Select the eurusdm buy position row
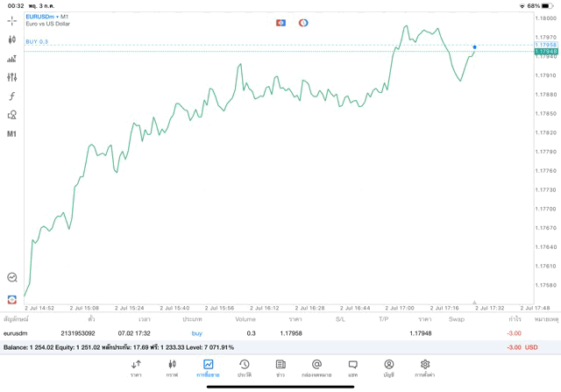 coord(263,333)
